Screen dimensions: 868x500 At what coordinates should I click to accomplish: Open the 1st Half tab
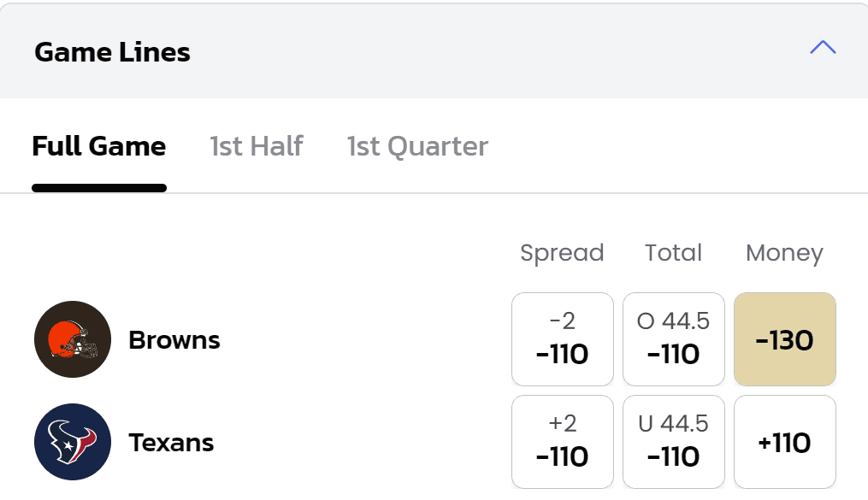tap(257, 146)
